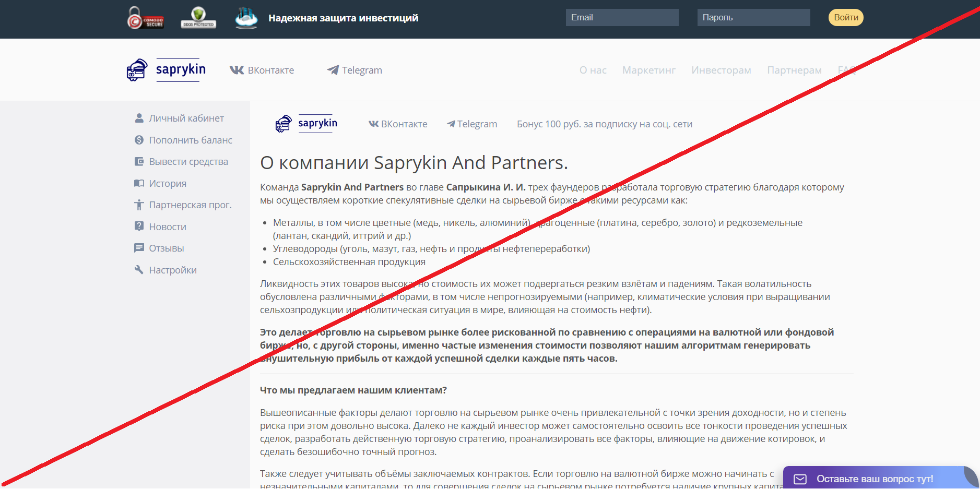This screenshot has height=489, width=980.
Task: Click the Сельскохозяйственная продукция list item
Action: 349,261
